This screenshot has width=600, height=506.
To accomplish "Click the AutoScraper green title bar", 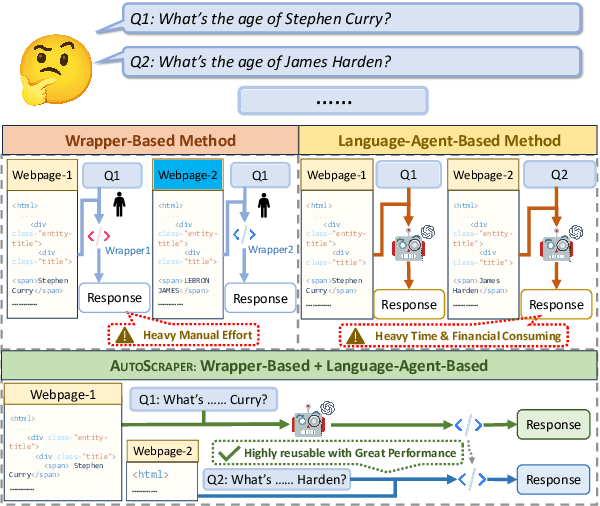I will 300,366.
